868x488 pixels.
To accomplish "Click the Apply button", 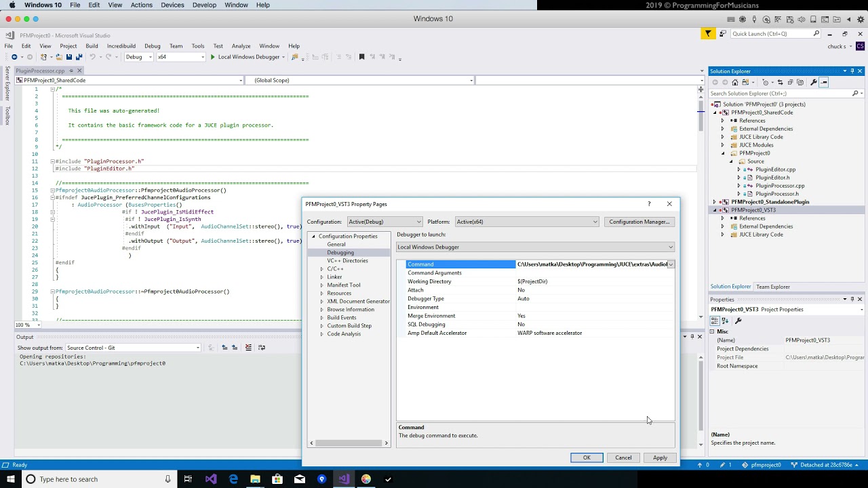I will [659, 457].
